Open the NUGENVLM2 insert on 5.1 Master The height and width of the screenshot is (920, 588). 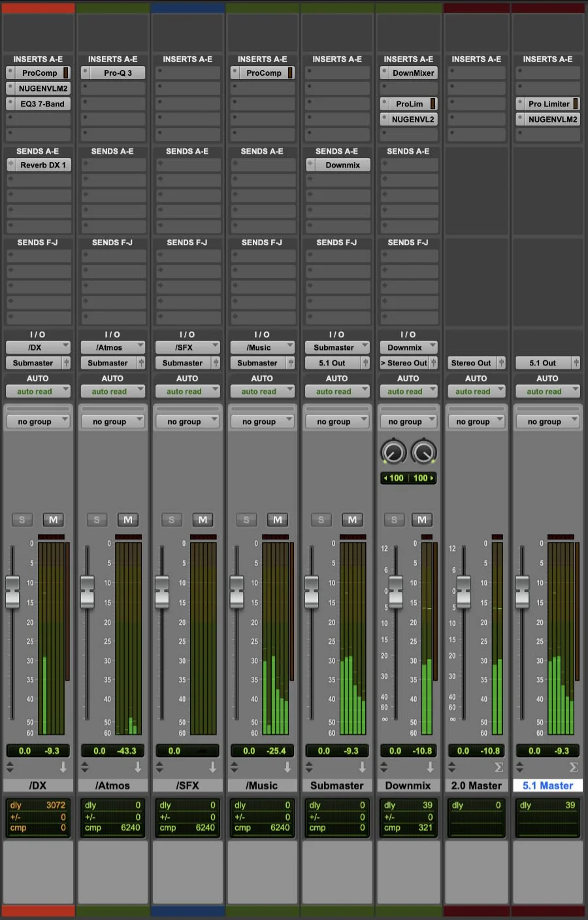547,119
